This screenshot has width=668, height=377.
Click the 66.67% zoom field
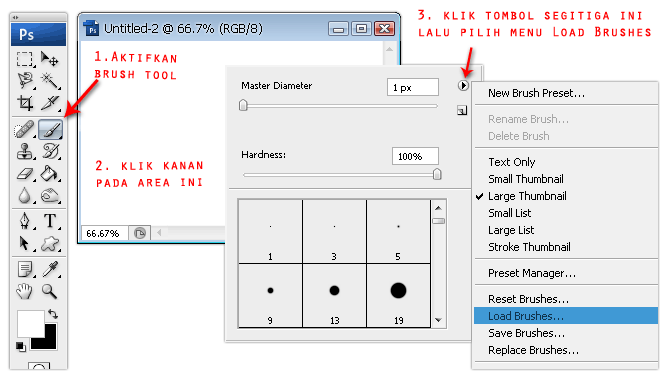click(104, 233)
